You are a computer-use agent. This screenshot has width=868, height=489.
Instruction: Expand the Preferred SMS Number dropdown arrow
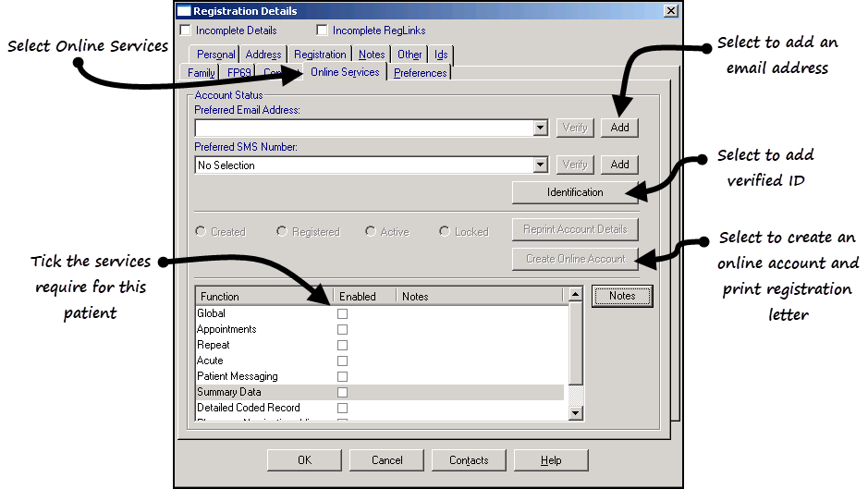[x=540, y=165]
